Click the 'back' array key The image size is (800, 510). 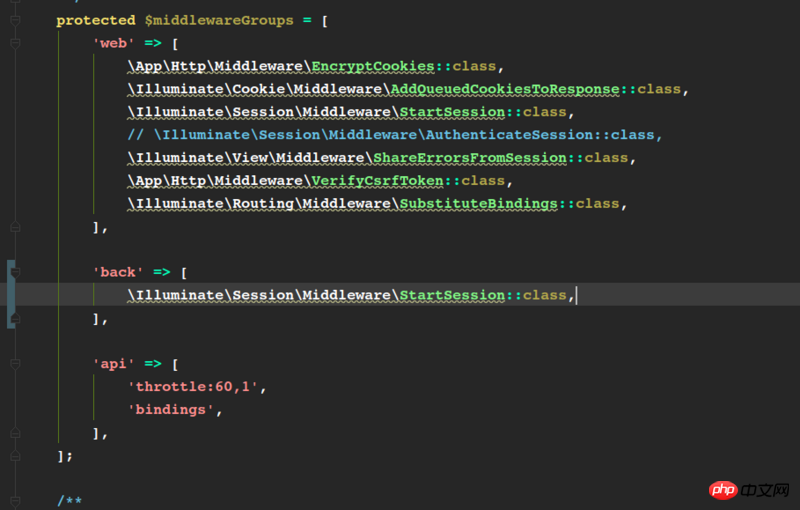tap(118, 272)
